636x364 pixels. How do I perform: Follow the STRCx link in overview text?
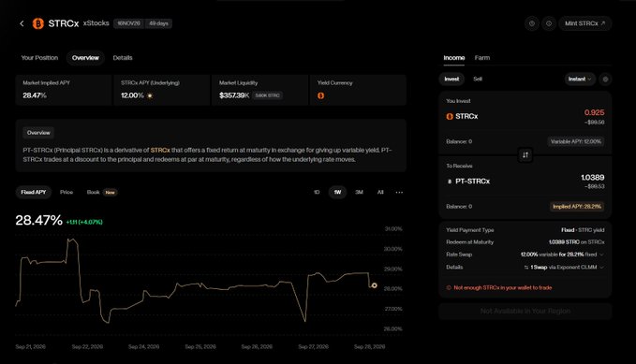[x=160, y=150]
